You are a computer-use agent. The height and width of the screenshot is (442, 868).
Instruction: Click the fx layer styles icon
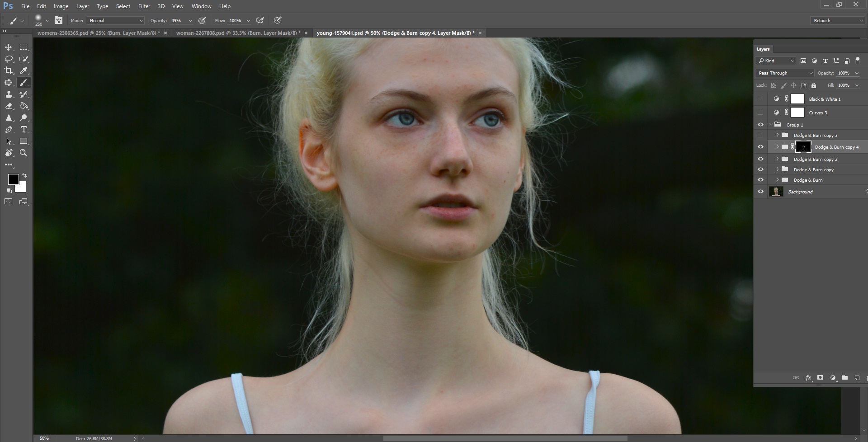(809, 378)
